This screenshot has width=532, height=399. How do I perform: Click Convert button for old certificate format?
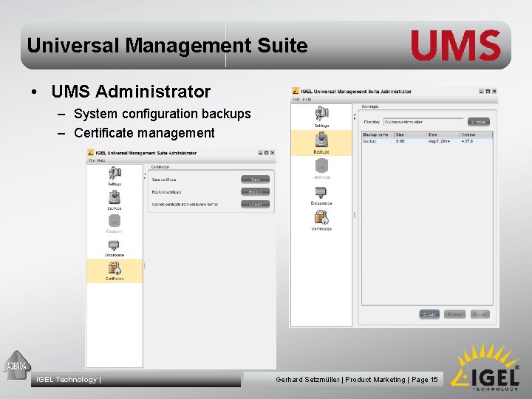(x=255, y=204)
